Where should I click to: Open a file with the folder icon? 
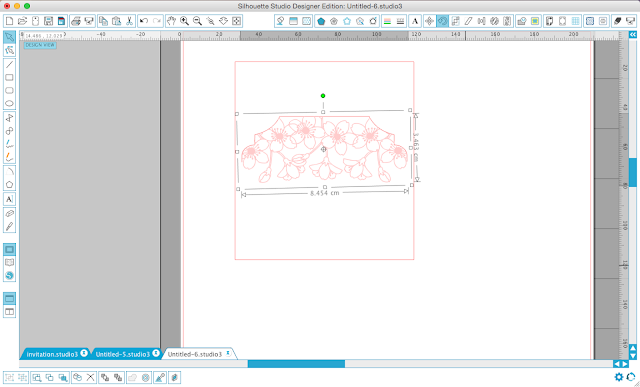tap(22, 21)
